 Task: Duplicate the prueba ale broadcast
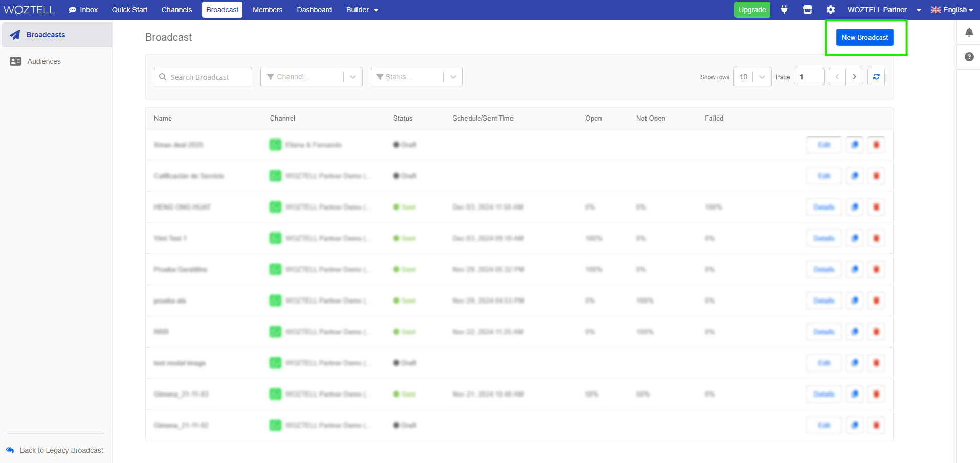(855, 300)
